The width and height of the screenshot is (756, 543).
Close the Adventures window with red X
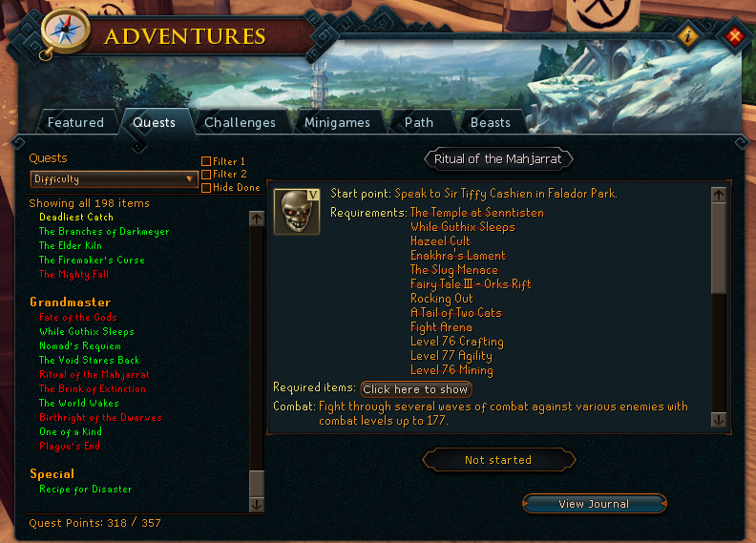(x=735, y=35)
